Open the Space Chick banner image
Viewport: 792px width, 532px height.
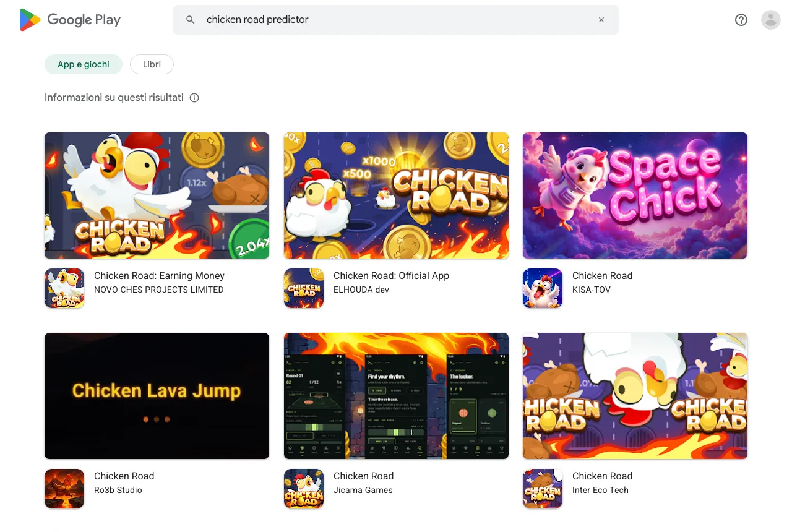635,195
